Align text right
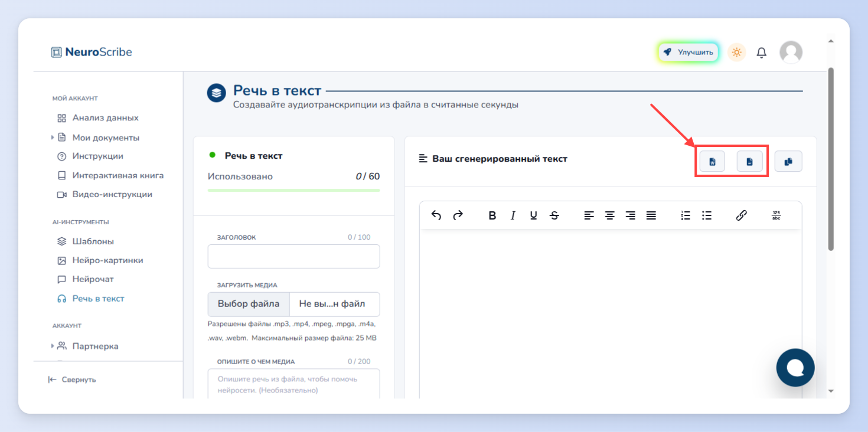 [631, 215]
